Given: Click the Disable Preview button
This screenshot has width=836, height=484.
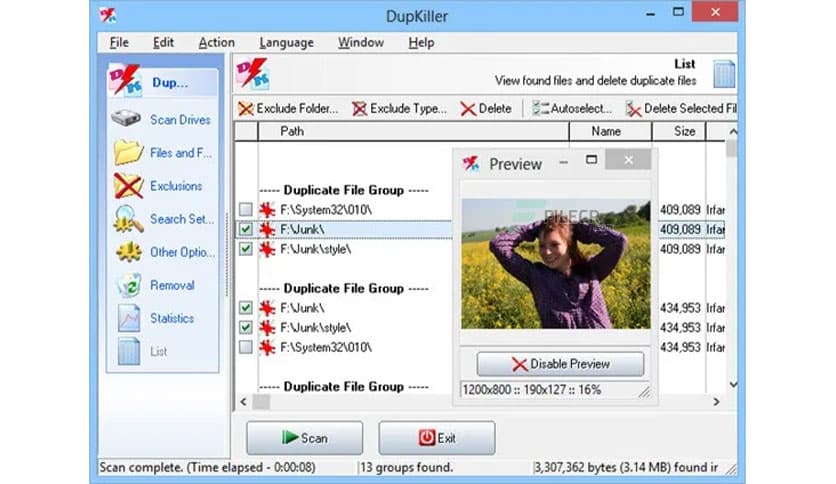Looking at the screenshot, I should 560,364.
